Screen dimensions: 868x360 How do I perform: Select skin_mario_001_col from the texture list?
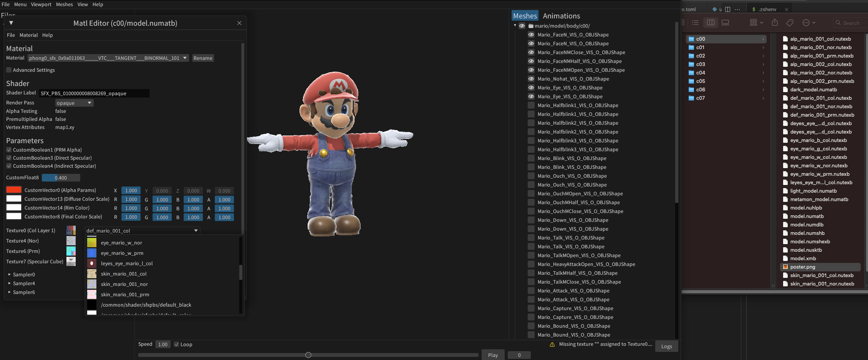click(124, 274)
